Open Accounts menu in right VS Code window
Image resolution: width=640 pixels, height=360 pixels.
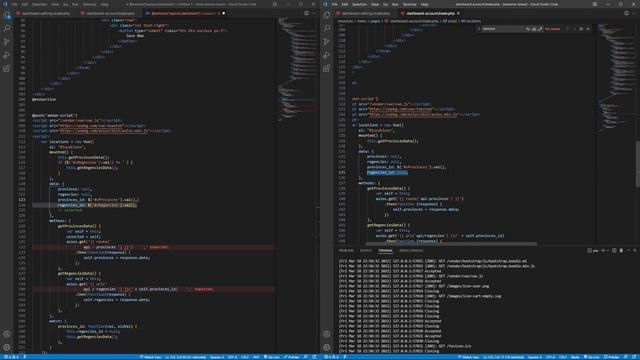(327, 334)
